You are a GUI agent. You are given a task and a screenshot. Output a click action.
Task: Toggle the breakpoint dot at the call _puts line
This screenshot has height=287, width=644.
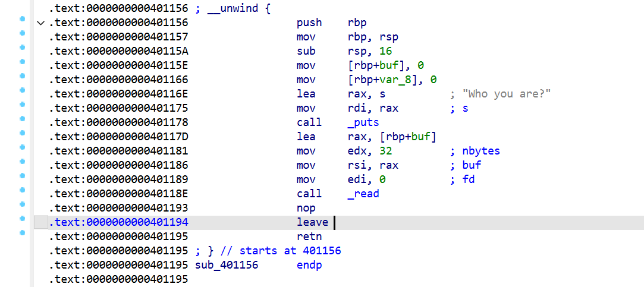(22, 119)
